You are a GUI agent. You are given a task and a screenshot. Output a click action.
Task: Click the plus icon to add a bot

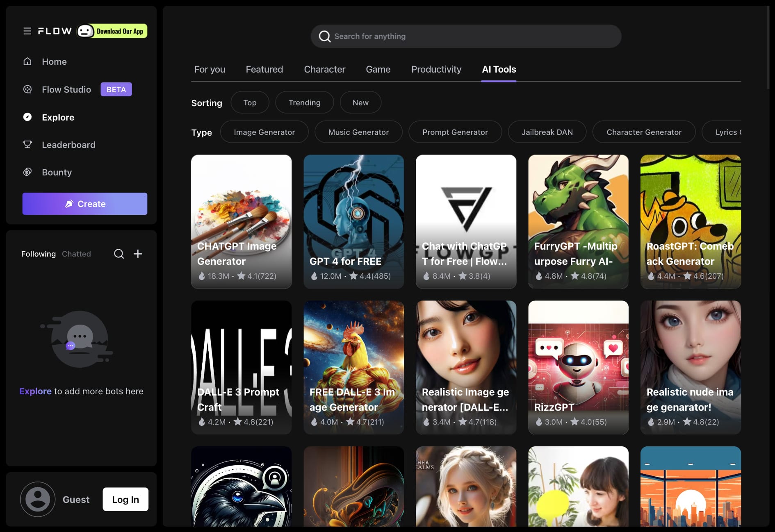[x=138, y=254]
